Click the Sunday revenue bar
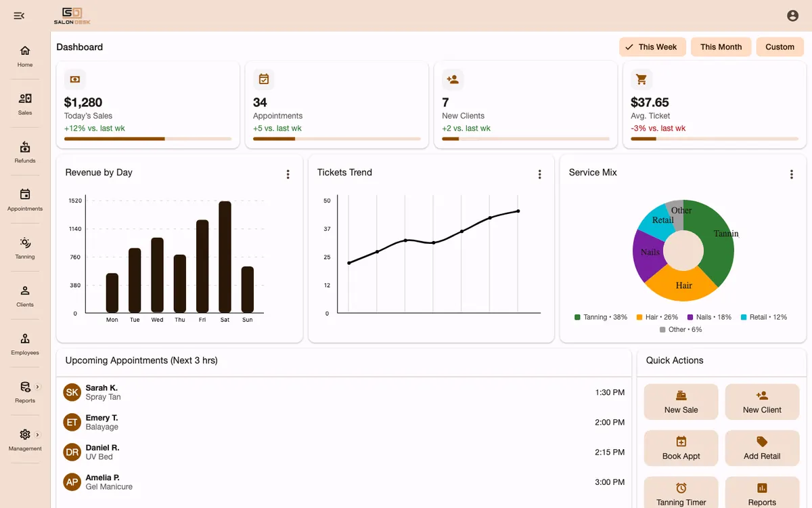Screen dimensions: 812x508 point(248,289)
